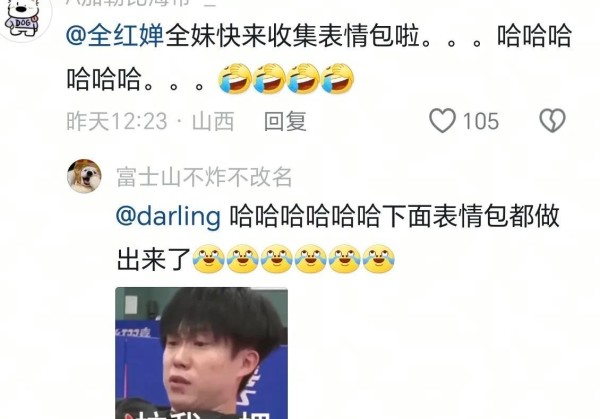Tap the 105 like count

(481, 121)
